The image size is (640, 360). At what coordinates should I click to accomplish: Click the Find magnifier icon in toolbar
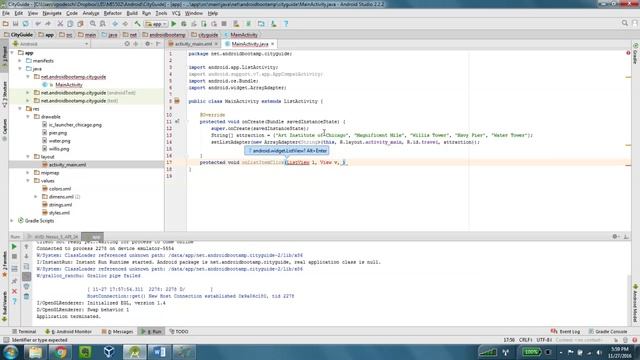pyautogui.click(x=93, y=24)
